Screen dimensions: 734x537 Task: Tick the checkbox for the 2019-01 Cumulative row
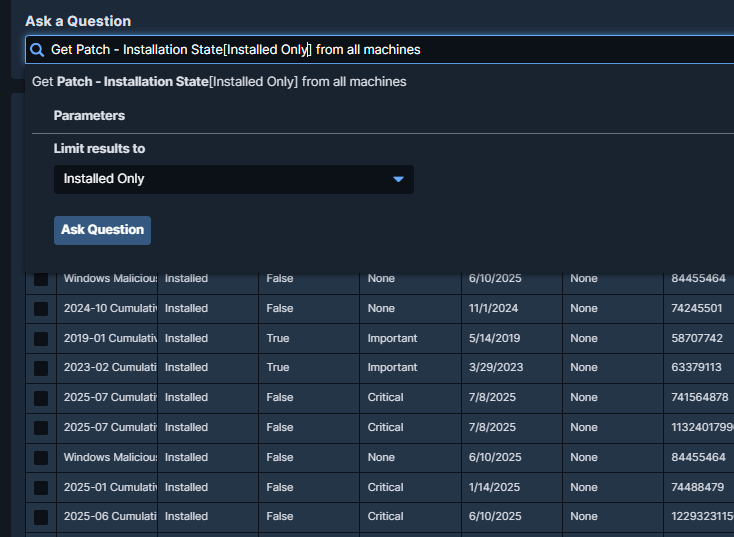pyautogui.click(x=41, y=339)
